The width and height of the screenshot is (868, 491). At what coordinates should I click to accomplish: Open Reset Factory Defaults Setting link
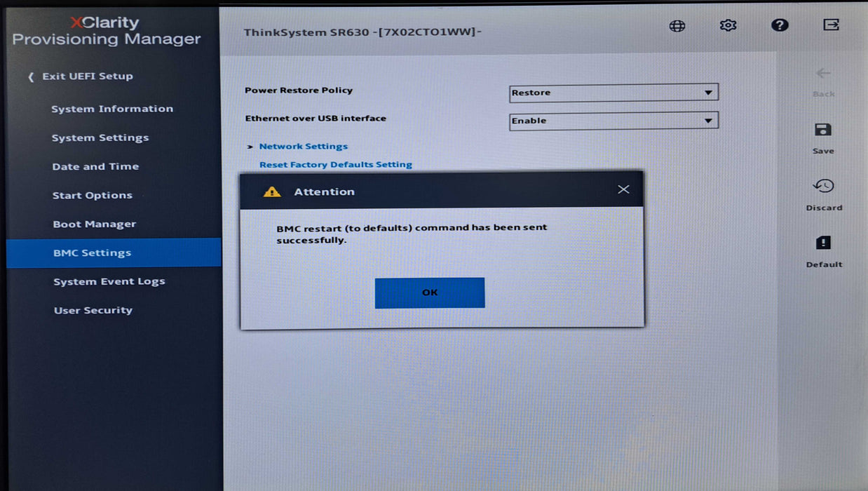point(336,165)
